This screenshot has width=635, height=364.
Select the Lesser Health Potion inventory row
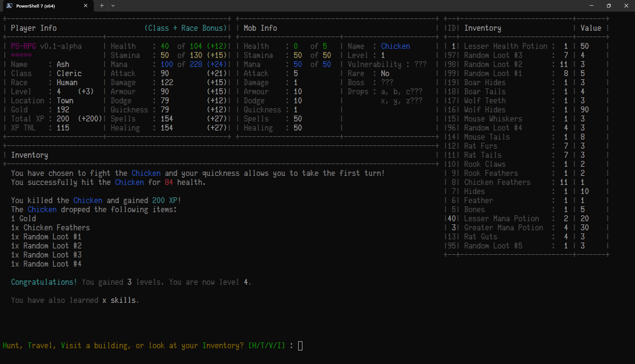tap(505, 46)
